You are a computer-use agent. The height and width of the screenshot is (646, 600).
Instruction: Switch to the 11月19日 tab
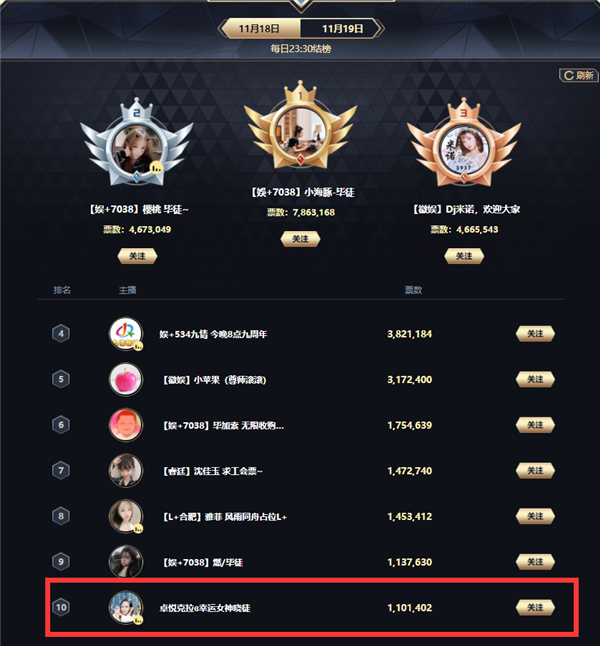pos(342,28)
